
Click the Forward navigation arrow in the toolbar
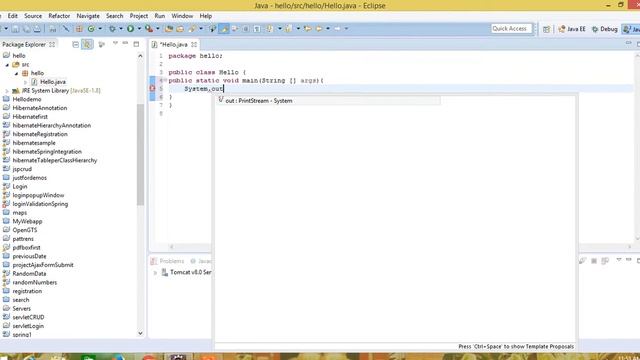tap(337, 29)
